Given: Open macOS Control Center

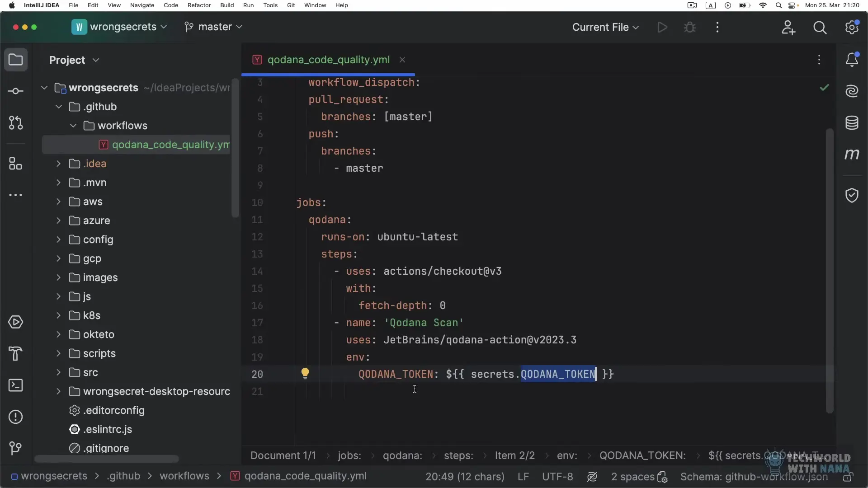Looking at the screenshot, I should tap(792, 5).
